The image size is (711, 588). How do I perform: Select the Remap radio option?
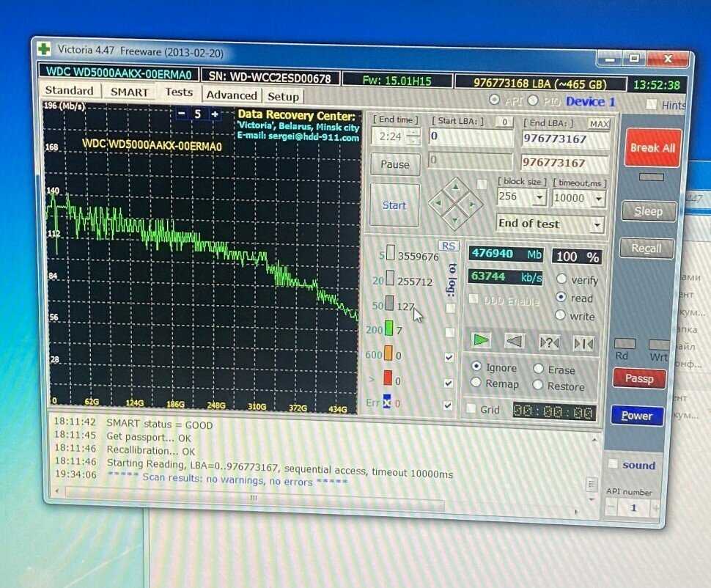pyautogui.click(x=476, y=383)
